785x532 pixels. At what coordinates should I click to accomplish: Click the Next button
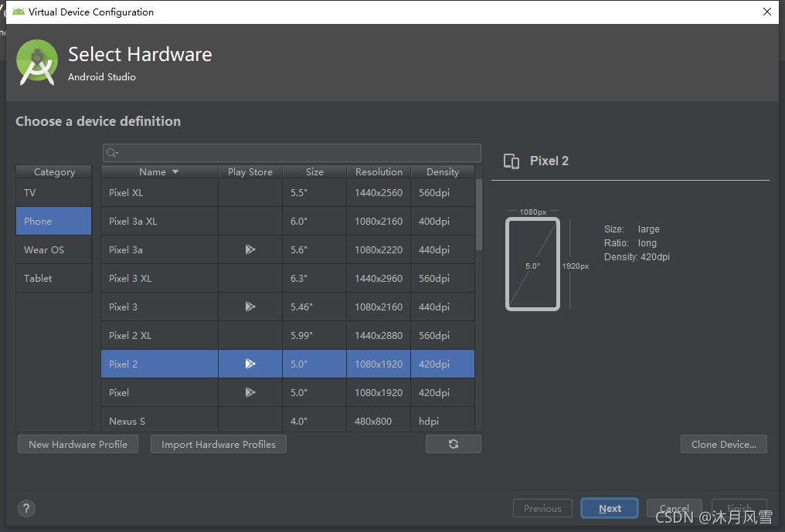pyautogui.click(x=610, y=508)
